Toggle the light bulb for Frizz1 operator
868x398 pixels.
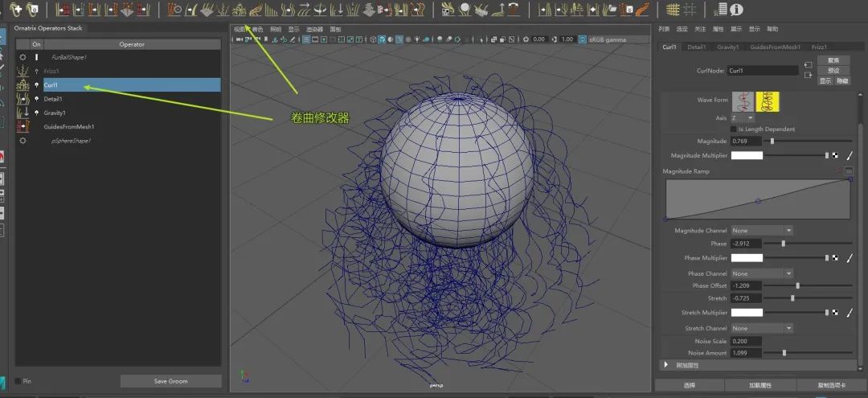click(36, 71)
